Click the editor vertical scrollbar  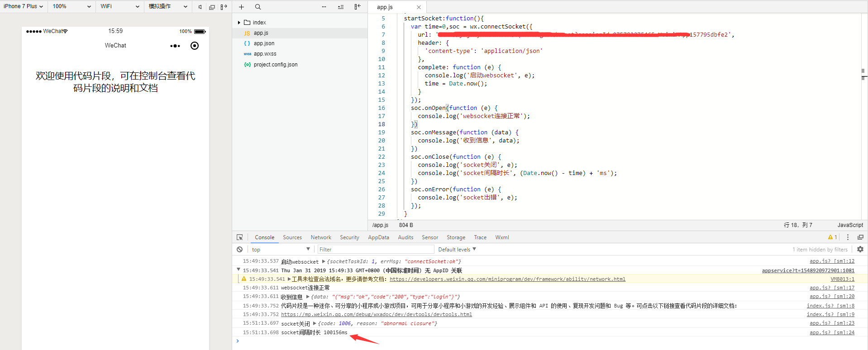[864, 116]
